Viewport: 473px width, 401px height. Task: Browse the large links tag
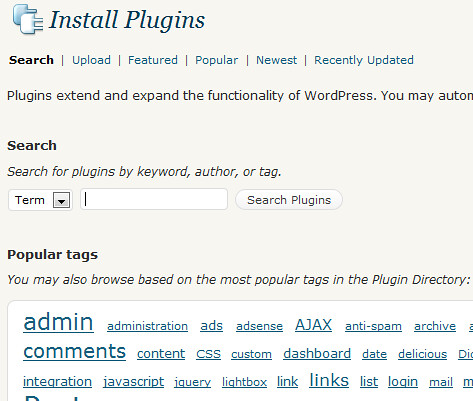pos(329,380)
